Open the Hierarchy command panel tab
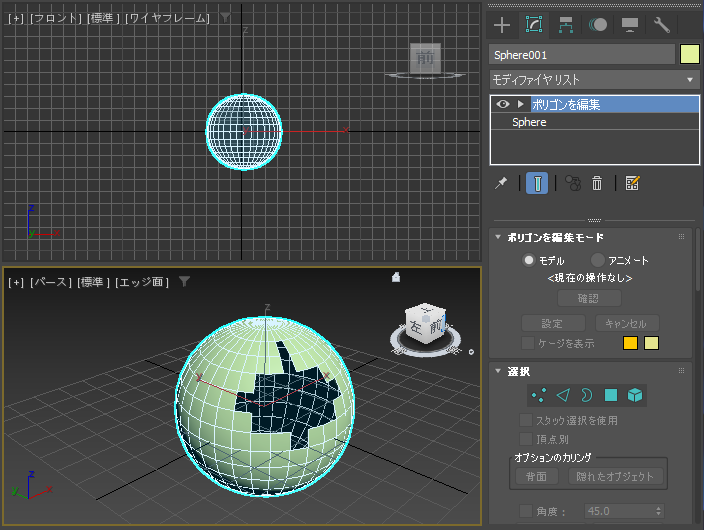704x530 pixels. [x=566, y=25]
